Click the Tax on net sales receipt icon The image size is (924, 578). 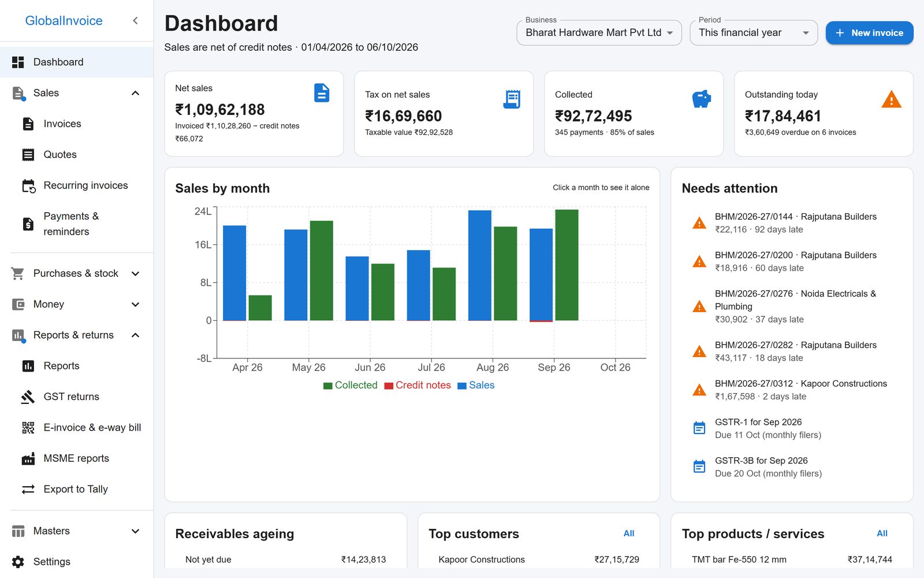click(512, 99)
